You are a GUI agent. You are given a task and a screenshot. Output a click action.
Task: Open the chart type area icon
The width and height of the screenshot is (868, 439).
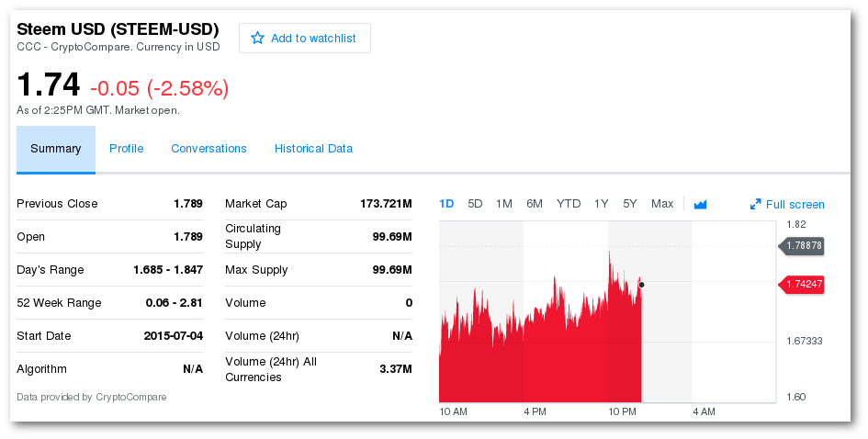pos(700,204)
